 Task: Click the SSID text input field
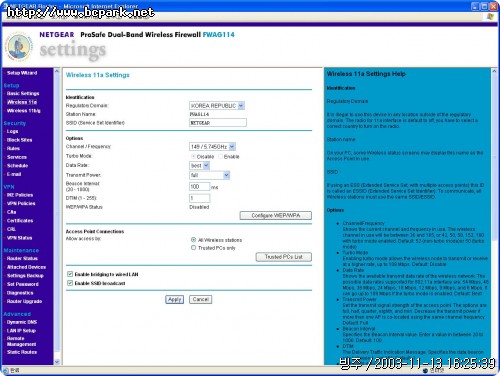click(x=218, y=123)
